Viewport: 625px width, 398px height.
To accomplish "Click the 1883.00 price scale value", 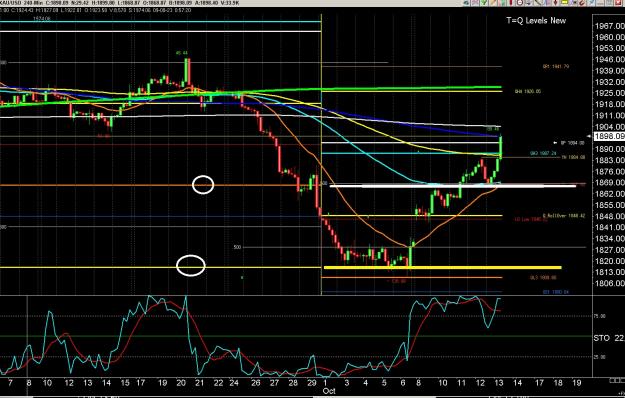I will [609, 160].
